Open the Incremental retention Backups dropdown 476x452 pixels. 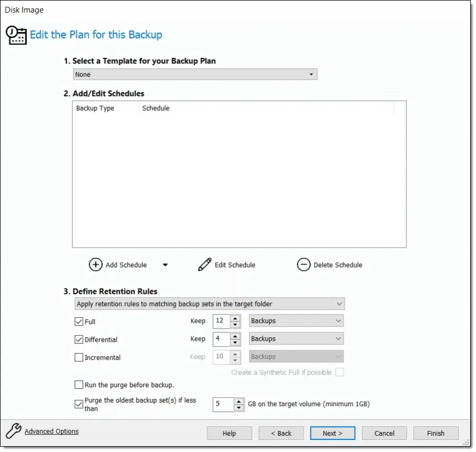[x=296, y=357]
